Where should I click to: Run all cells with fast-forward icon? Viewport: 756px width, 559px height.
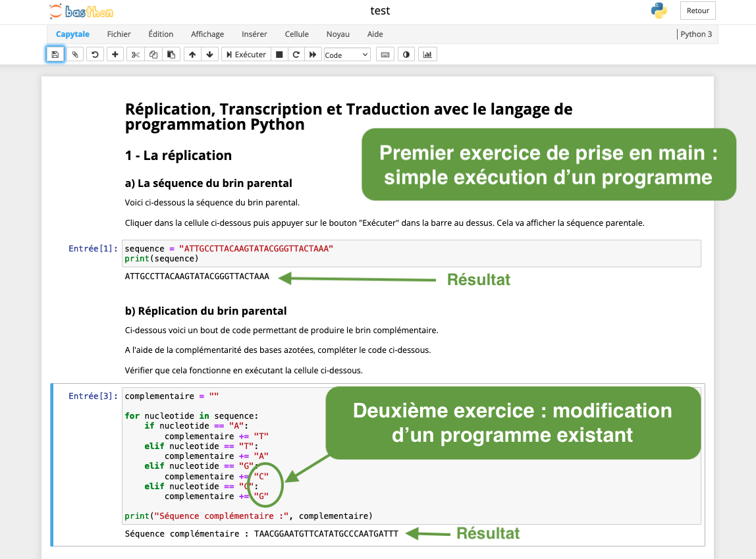[313, 55]
